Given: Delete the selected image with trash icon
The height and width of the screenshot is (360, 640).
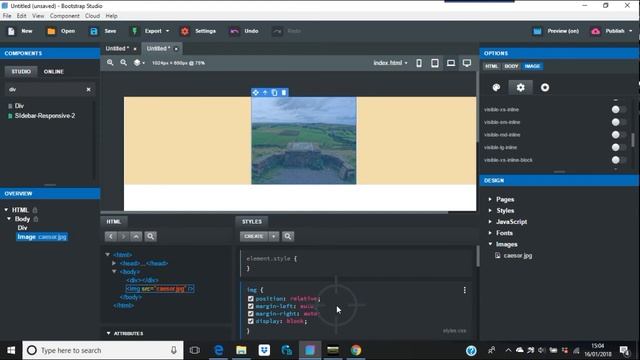Looking at the screenshot, I should point(284,93).
